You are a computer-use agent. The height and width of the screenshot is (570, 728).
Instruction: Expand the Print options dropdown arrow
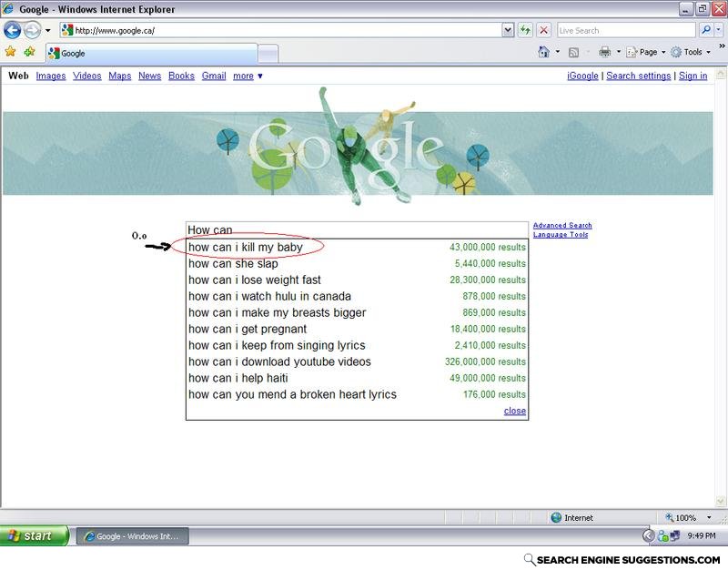pos(619,52)
